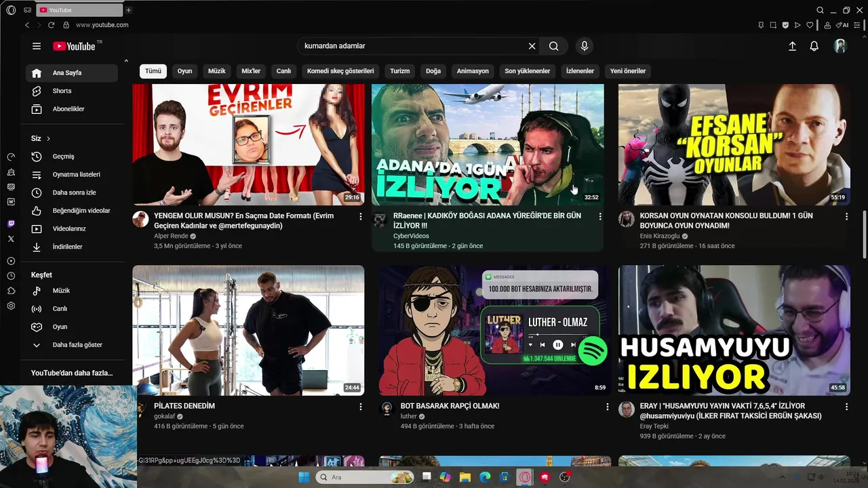
Task: Open Beğendiğim videolar list
Action: tap(71, 211)
